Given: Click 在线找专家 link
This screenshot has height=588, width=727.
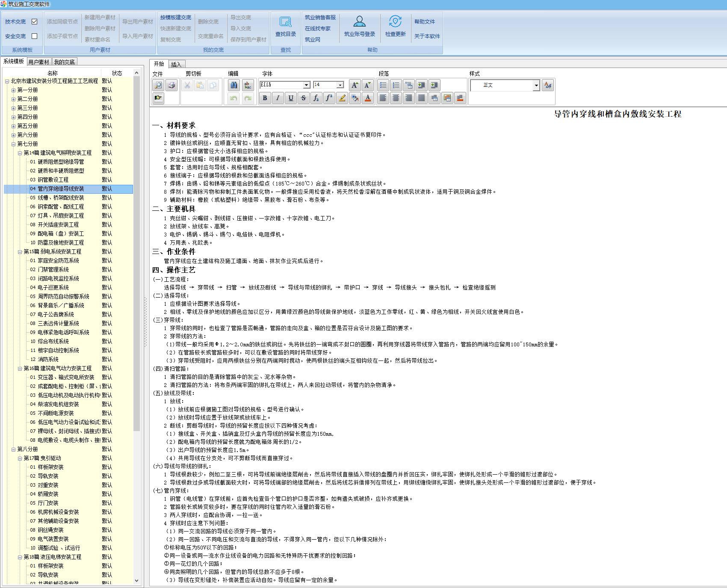Looking at the screenshot, I should (x=318, y=29).
